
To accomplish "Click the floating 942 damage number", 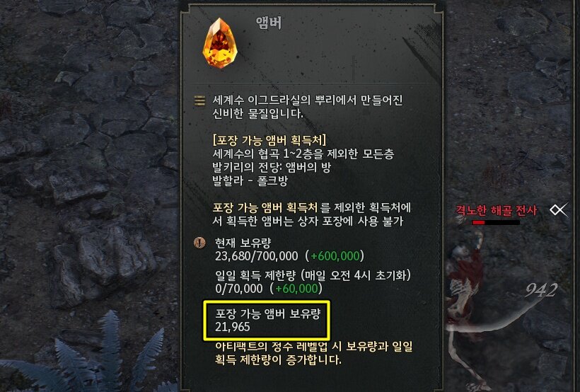I will 542,291.
